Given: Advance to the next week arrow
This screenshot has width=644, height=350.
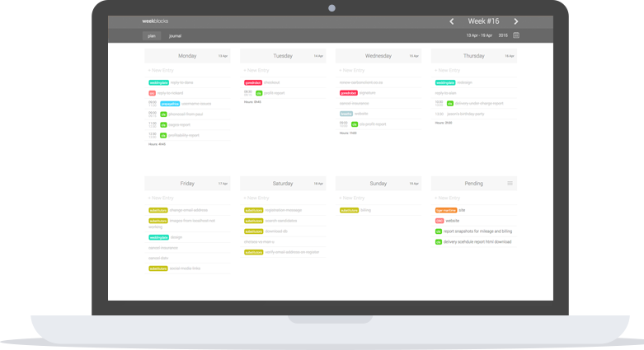Looking at the screenshot, I should (516, 21).
